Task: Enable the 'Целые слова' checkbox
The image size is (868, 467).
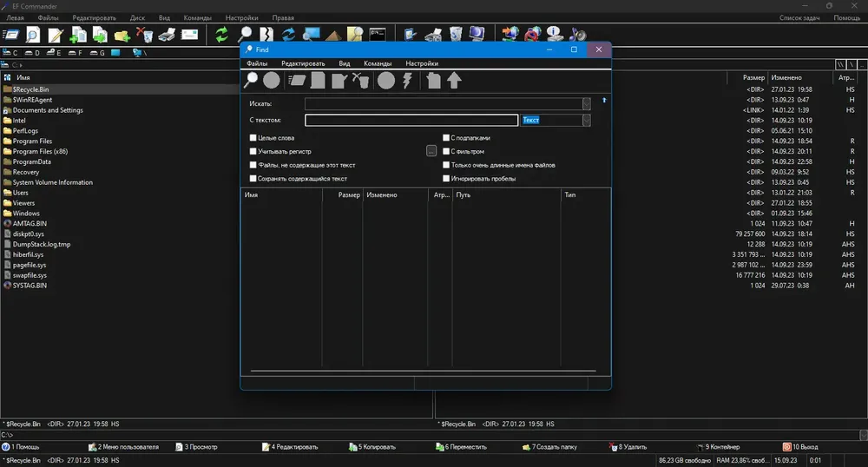Action: (253, 138)
